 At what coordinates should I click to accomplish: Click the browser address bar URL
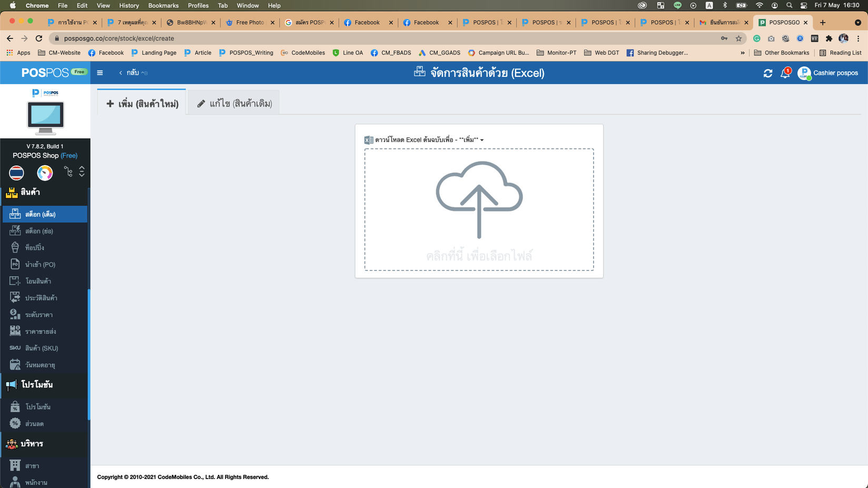click(x=119, y=38)
